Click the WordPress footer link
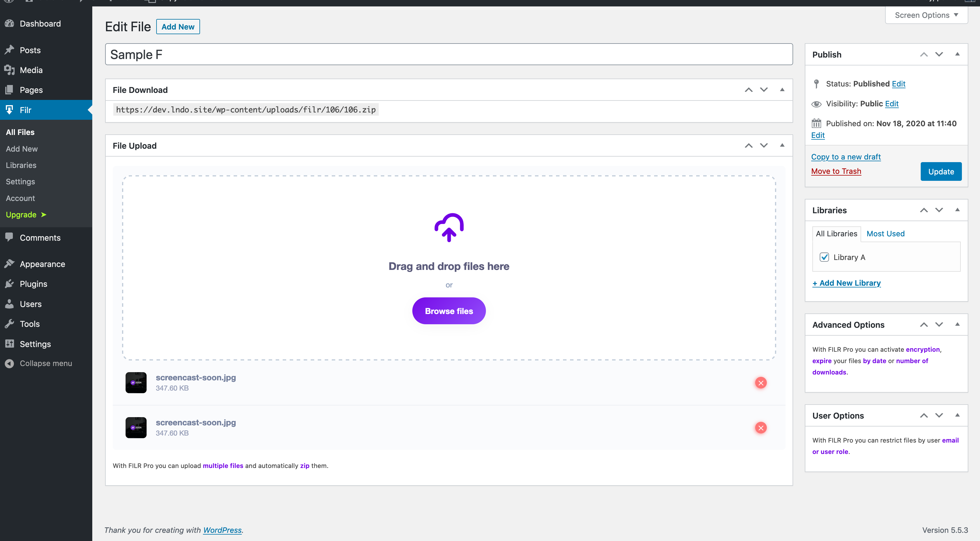Screen dimensions: 980x541 (x=222, y=530)
